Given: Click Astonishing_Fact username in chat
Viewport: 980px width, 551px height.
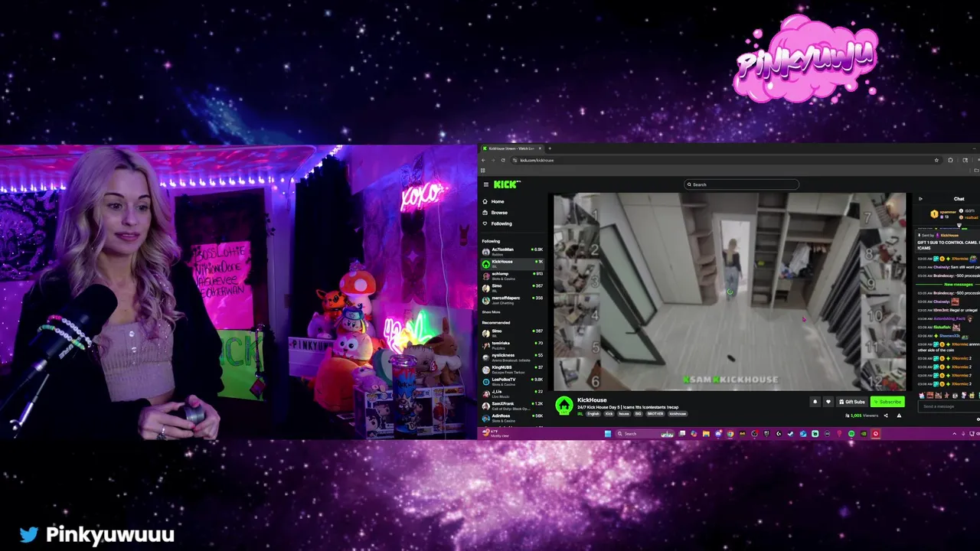Looking at the screenshot, I should tap(949, 318).
